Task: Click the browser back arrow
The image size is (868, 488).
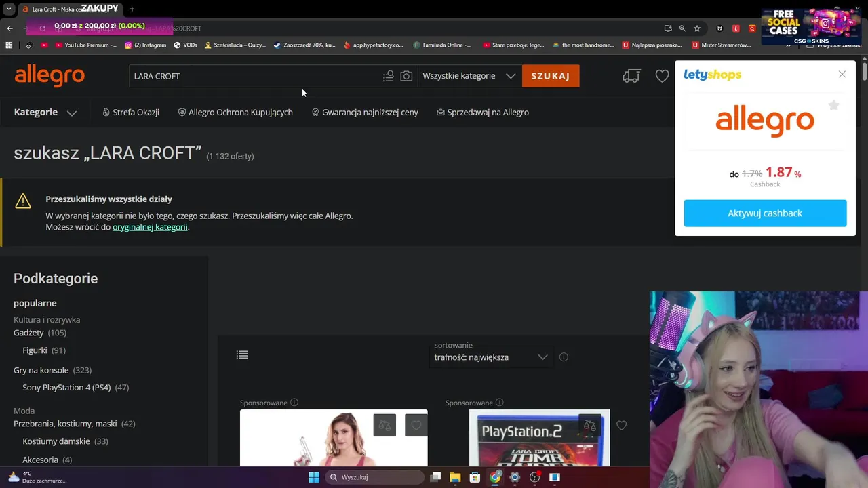Action: point(9,28)
